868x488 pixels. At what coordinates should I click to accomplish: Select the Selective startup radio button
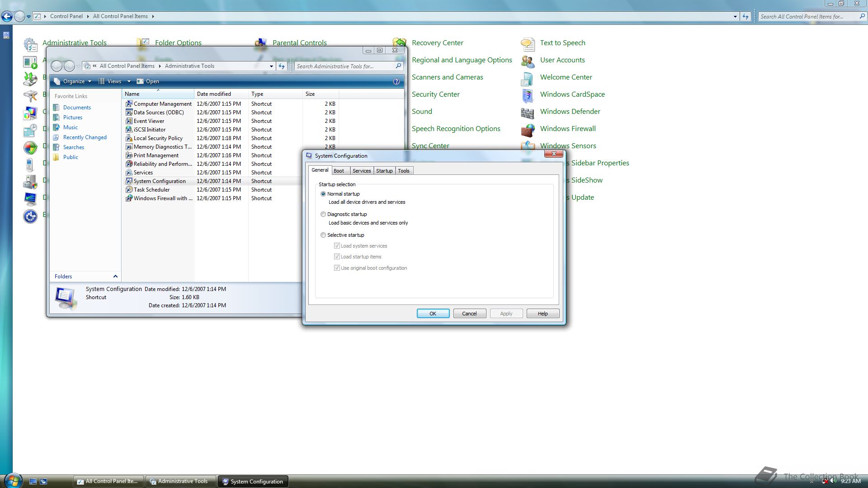click(x=323, y=235)
